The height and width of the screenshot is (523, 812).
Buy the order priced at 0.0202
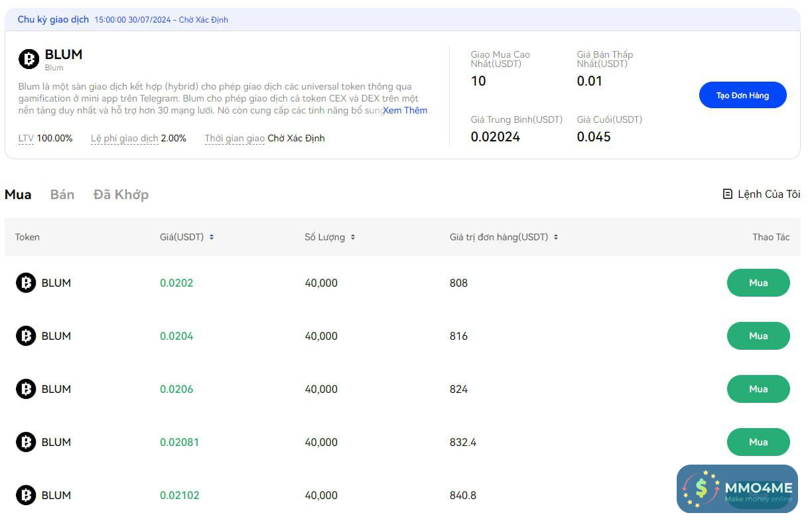[758, 283]
